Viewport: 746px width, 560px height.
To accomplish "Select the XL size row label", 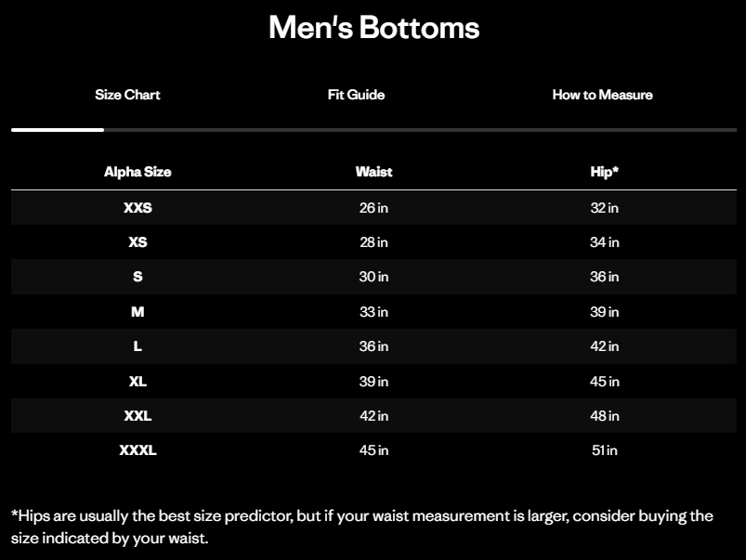I will 137,382.
